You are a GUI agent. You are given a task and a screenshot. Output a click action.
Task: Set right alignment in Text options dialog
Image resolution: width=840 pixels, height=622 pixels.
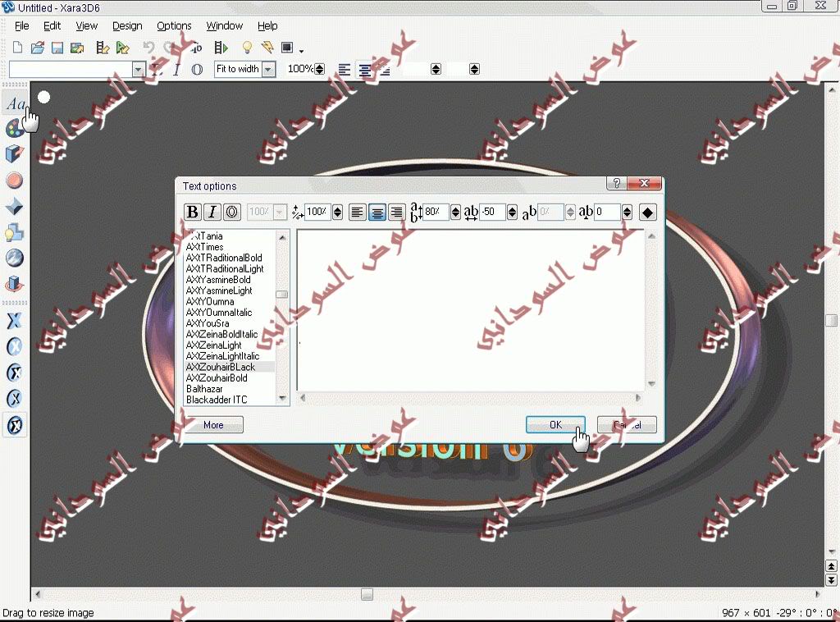396,213
